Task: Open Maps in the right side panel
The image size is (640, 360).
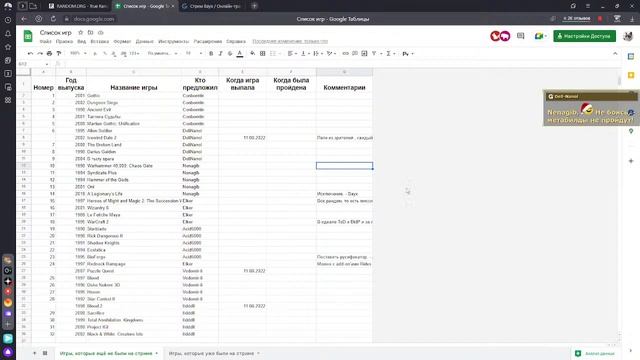Action: (631, 131)
